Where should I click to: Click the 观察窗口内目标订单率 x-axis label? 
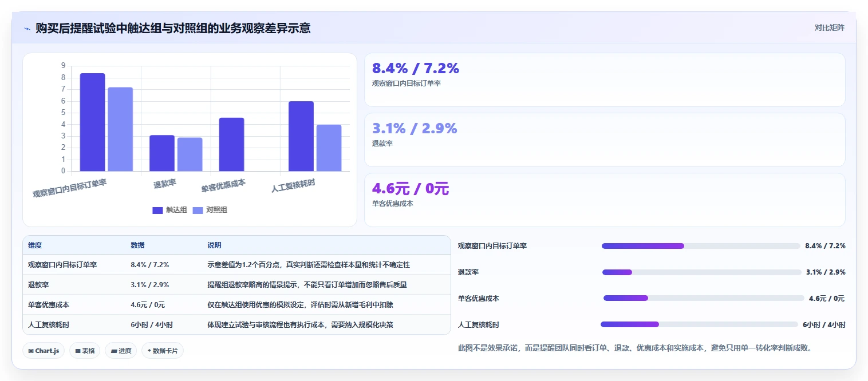70,187
